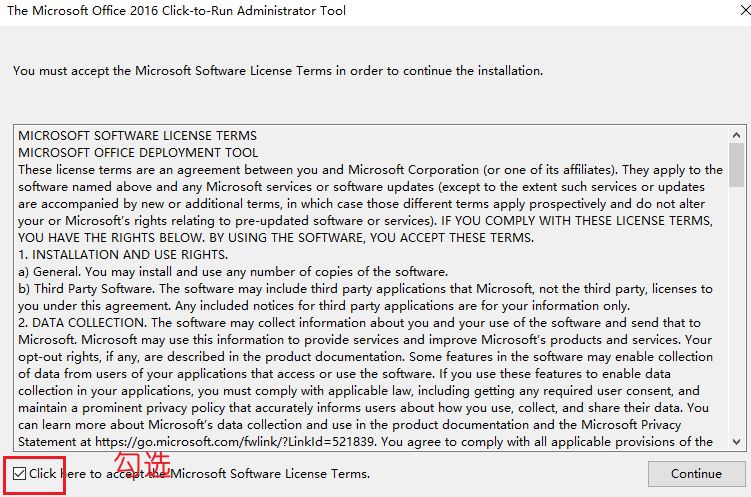Click the license text scrollbar thumb
This screenshot has height=497, width=751.
[737, 165]
